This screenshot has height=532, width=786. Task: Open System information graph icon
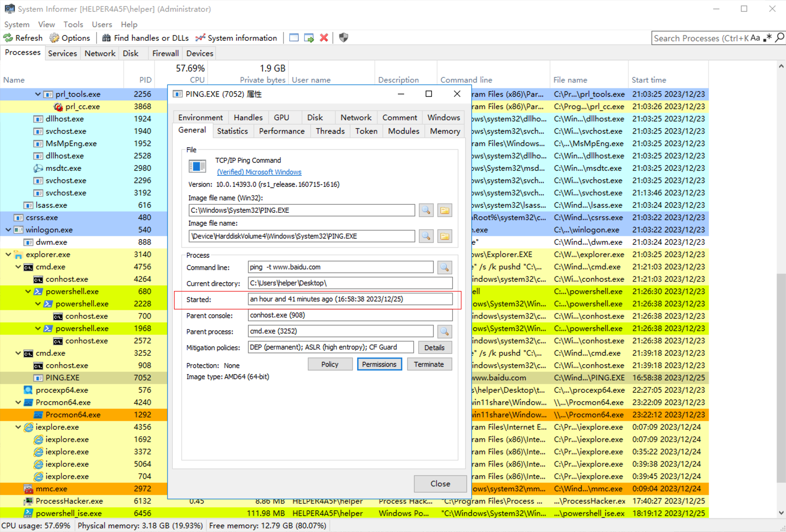pyautogui.click(x=200, y=38)
